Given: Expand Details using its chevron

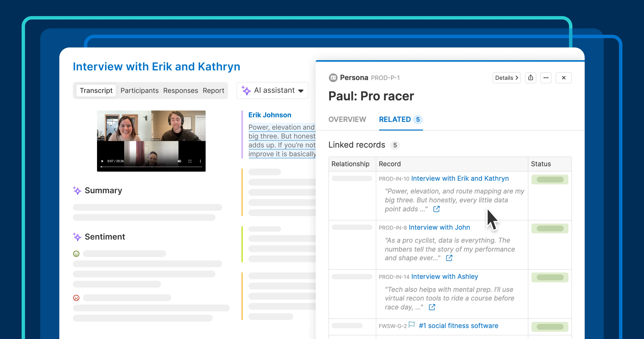Looking at the screenshot, I should [517, 78].
